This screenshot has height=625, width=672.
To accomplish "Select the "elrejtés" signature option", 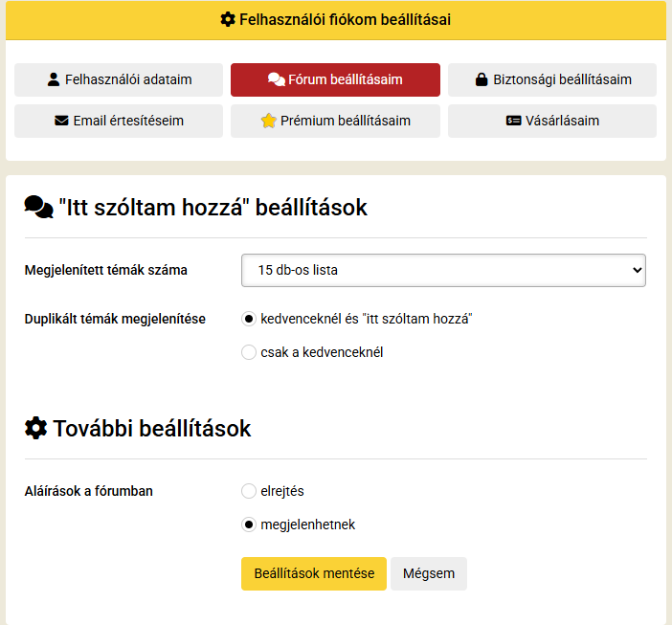I will [249, 491].
